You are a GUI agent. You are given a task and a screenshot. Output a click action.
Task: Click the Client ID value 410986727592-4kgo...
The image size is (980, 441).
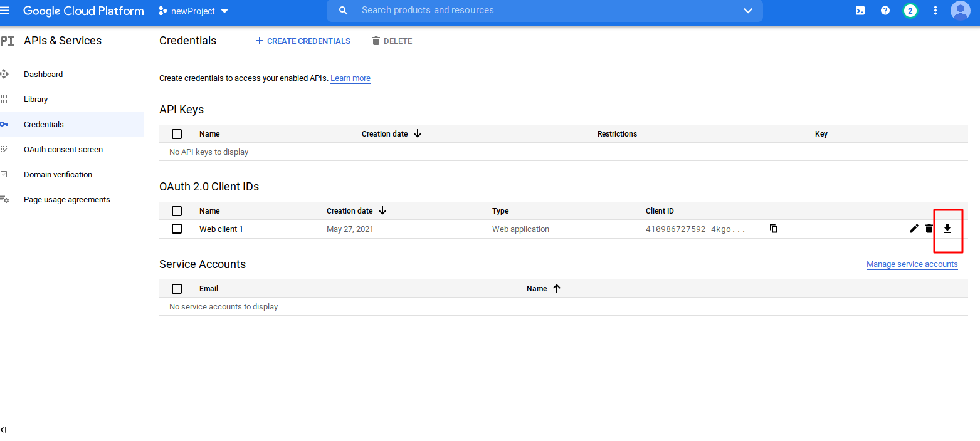(696, 229)
